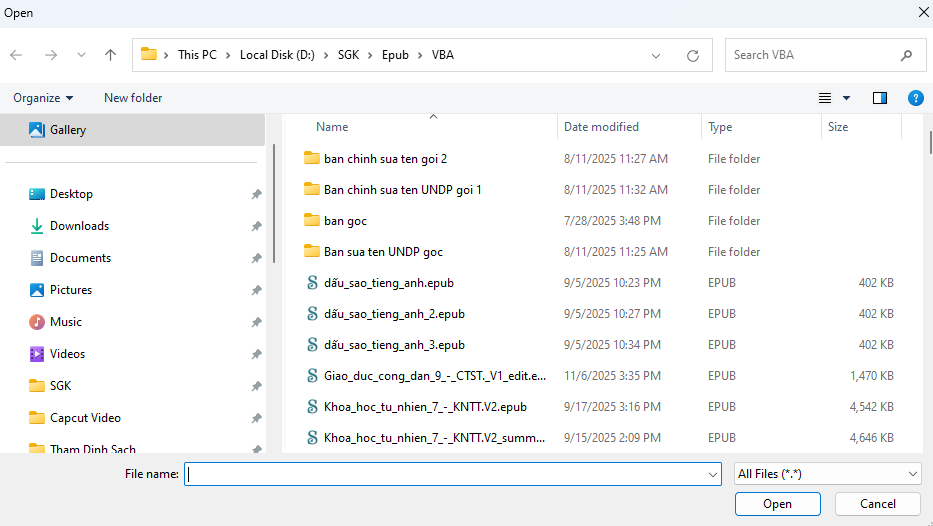
Task: Open the Downloads folder in sidebar
Action: pos(79,226)
